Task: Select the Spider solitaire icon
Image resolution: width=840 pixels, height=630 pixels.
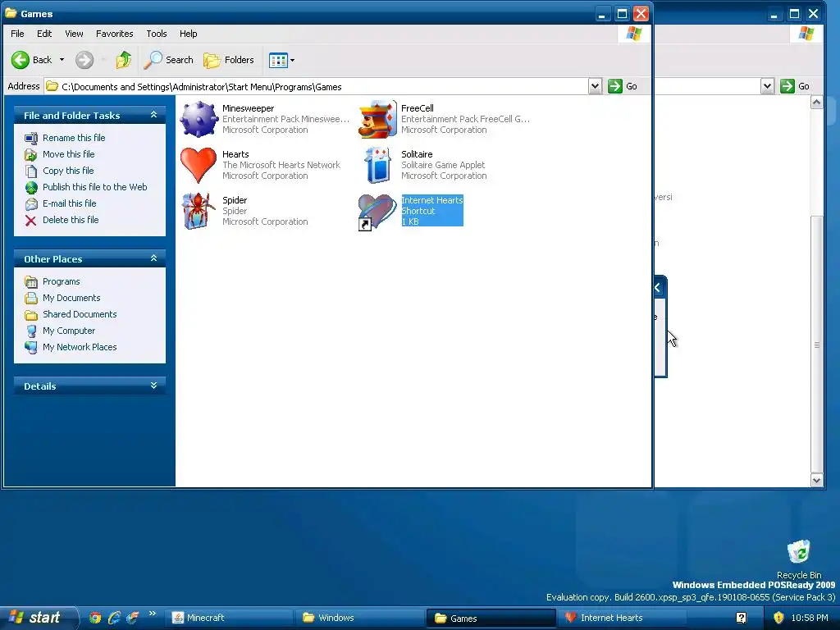Action: (199, 211)
